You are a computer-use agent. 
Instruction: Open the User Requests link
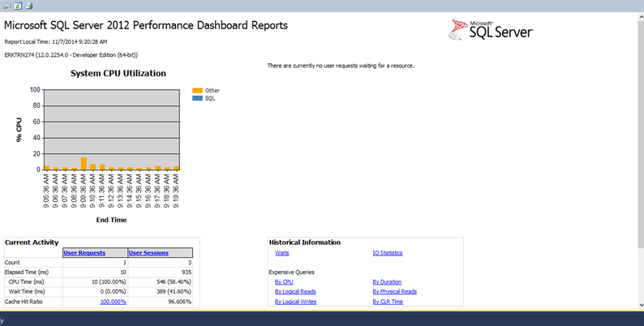(84, 253)
